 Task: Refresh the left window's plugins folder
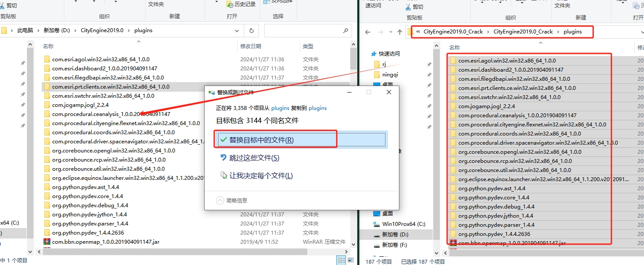251,31
